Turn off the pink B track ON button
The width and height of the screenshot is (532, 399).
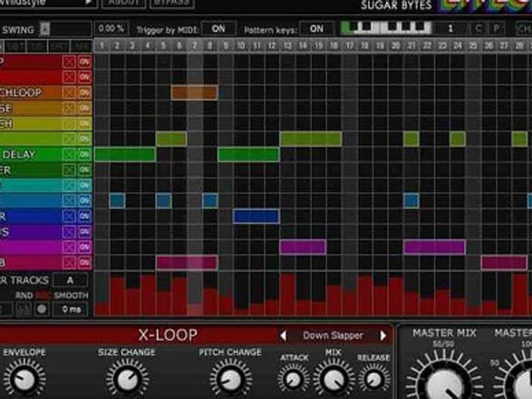click(x=85, y=263)
